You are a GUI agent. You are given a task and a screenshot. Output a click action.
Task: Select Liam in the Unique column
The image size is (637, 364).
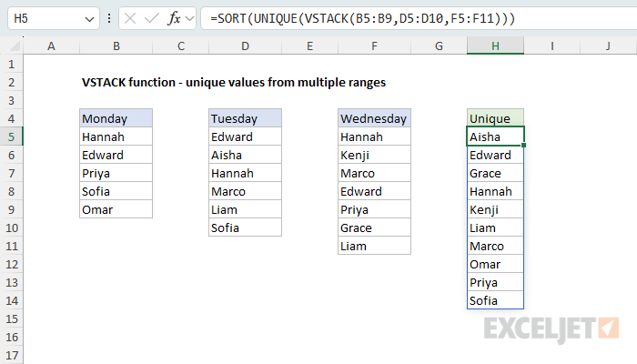coord(495,227)
